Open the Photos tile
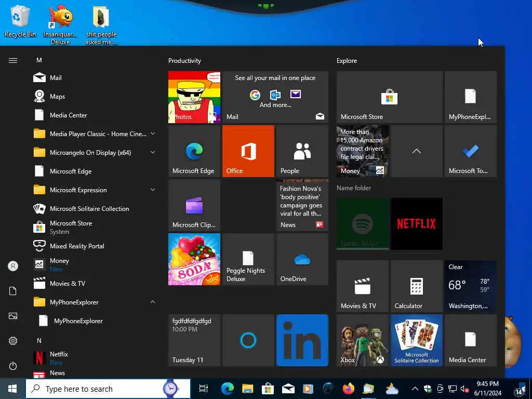 click(x=194, y=97)
